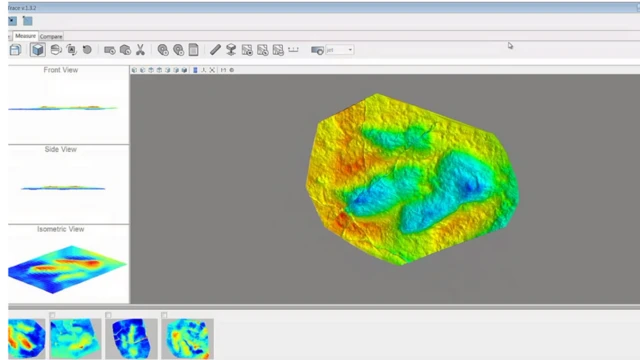Select the diagonal ruler measure tool
Image resolution: width=640 pixels, height=360 pixels.
point(216,50)
